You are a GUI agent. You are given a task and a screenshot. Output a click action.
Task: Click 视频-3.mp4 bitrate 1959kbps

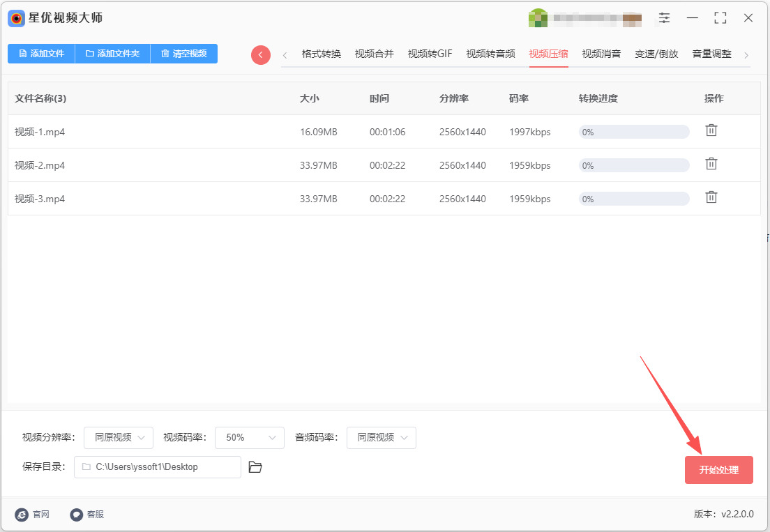[x=530, y=199]
